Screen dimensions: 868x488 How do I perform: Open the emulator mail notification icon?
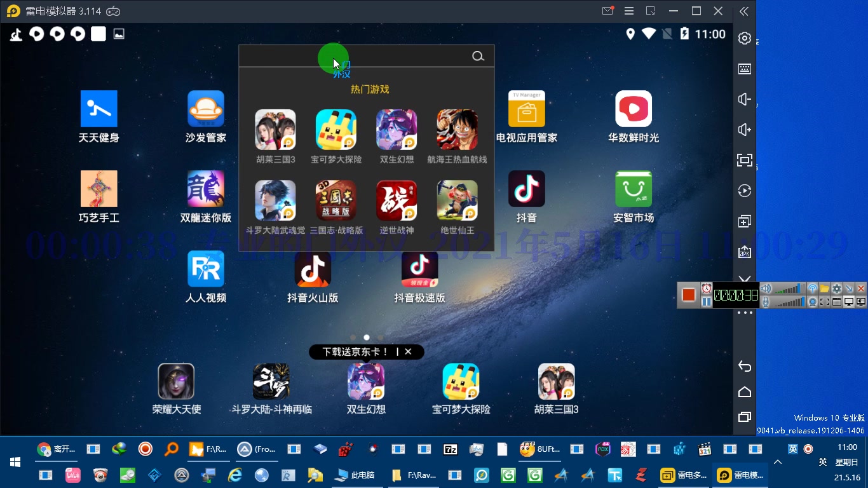[607, 11]
